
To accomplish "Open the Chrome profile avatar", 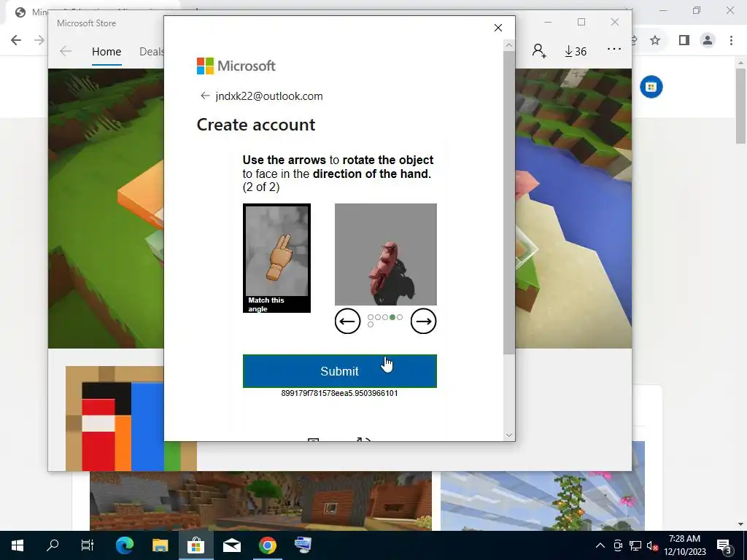I will pyautogui.click(x=708, y=41).
